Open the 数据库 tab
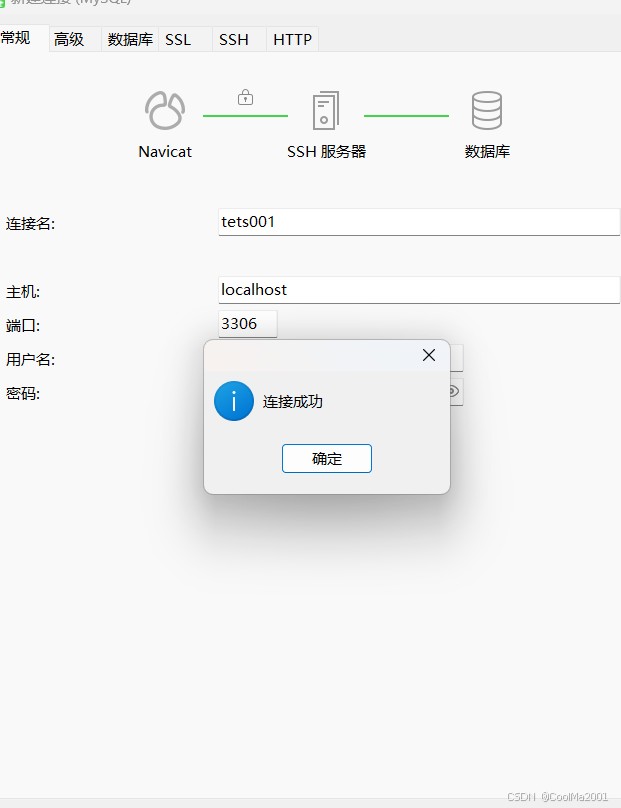Image resolution: width=621 pixels, height=808 pixels. 130,40
